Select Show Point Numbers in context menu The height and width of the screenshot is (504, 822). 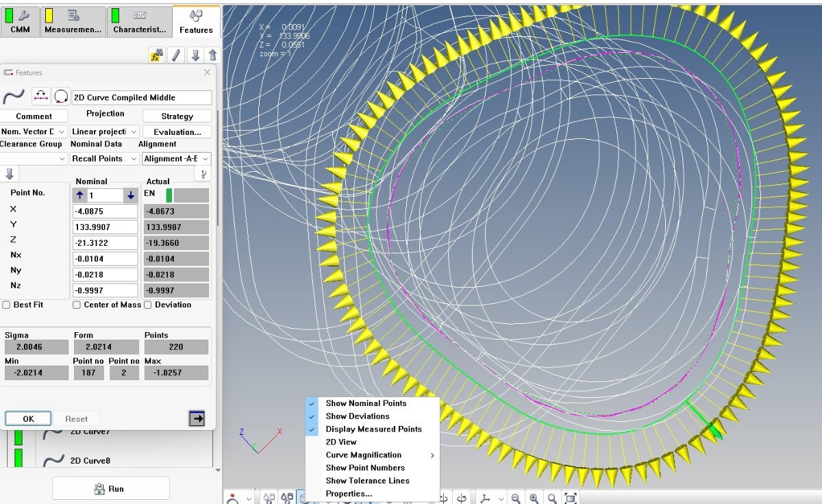364,468
